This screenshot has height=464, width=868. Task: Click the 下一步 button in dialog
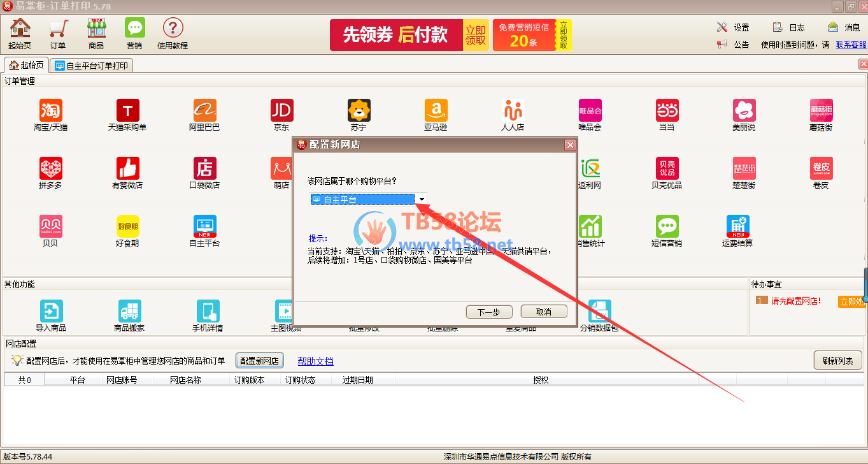[488, 312]
